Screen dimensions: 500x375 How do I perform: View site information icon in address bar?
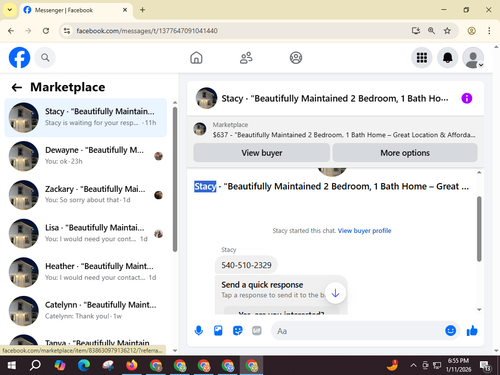click(x=67, y=31)
